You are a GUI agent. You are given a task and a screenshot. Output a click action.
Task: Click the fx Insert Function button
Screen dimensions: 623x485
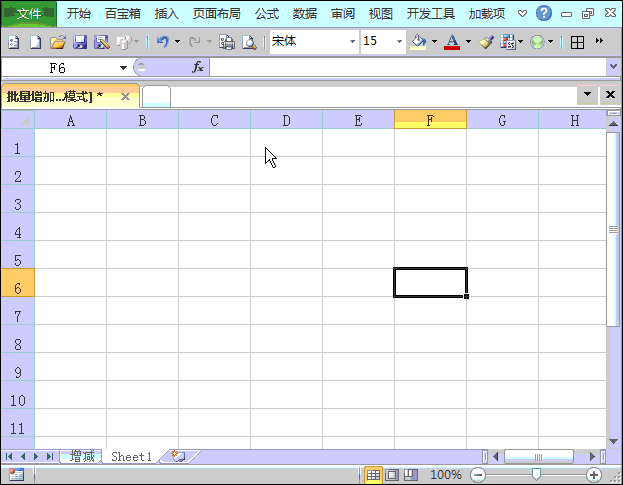click(198, 67)
